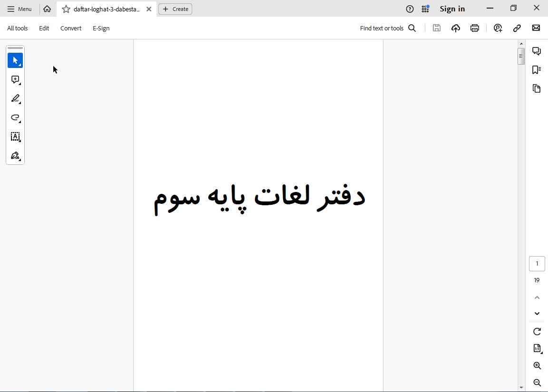Click the share with others icon
Screen dimensions: 548x392
coord(498,28)
